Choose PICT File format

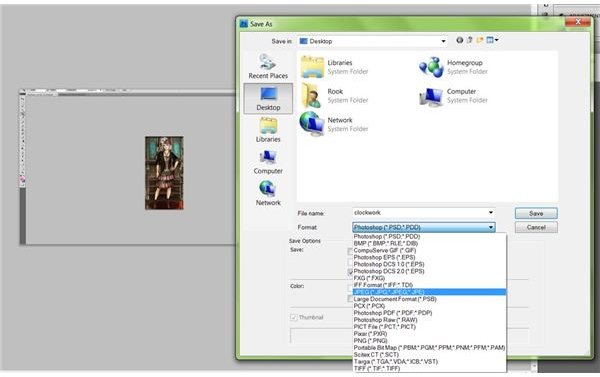(x=429, y=326)
